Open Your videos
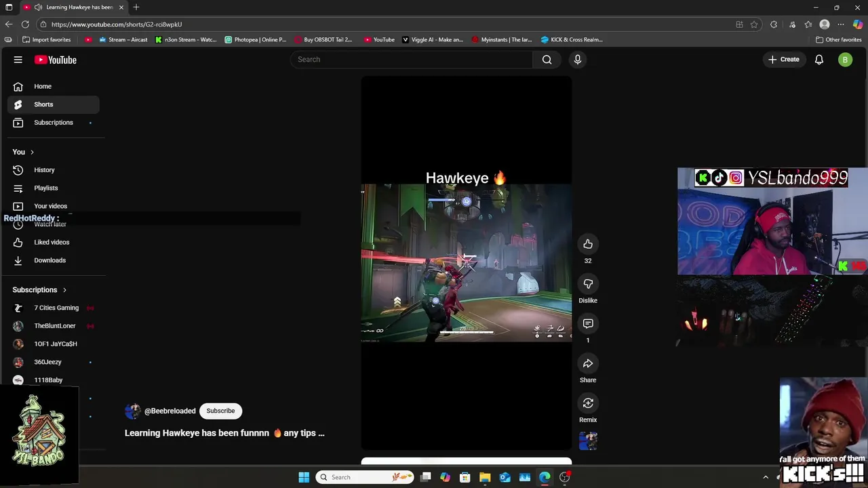 point(53,206)
